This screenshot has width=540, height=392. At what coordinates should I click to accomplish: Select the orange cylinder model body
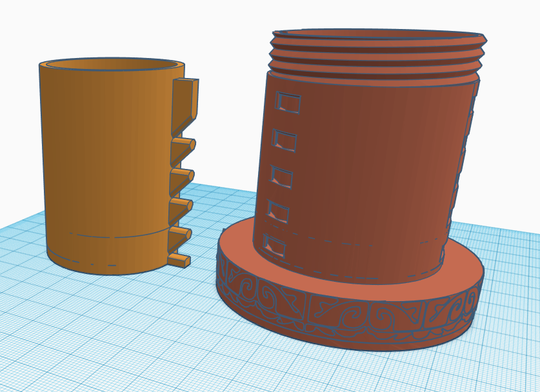pos(110,165)
